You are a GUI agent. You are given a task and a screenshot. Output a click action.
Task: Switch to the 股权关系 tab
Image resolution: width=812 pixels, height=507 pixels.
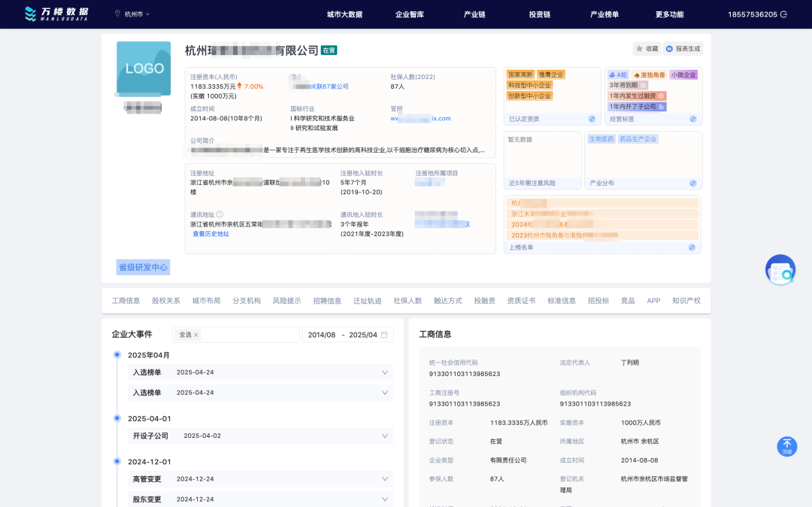(x=165, y=299)
